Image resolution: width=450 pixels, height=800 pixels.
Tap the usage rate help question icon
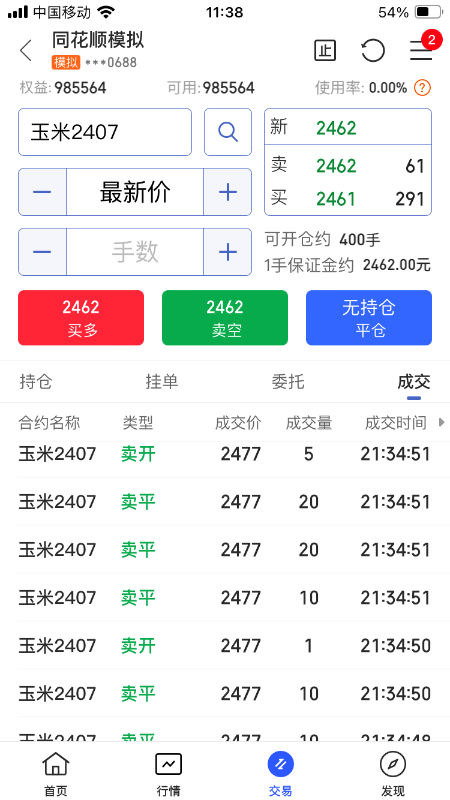click(422, 88)
